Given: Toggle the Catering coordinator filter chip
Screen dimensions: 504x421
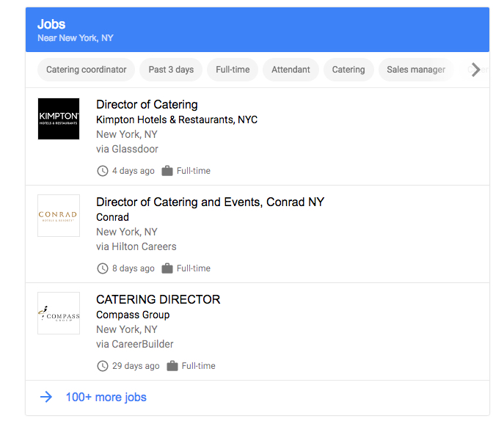Looking at the screenshot, I should coord(86,70).
